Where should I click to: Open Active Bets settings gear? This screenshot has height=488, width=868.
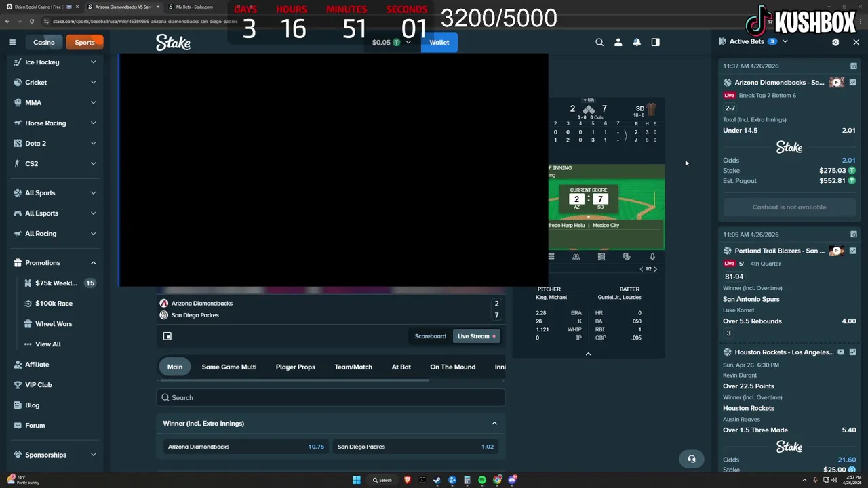pyautogui.click(x=835, y=42)
